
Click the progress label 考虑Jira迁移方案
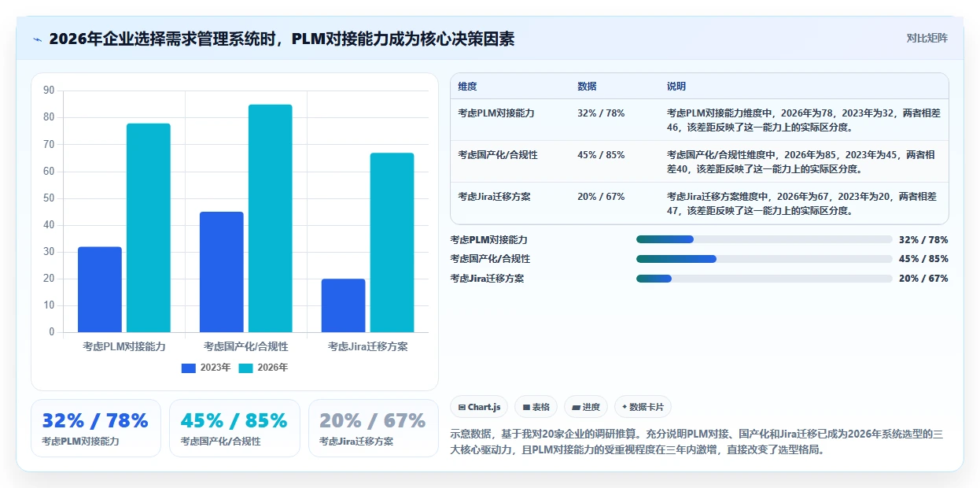click(x=487, y=279)
